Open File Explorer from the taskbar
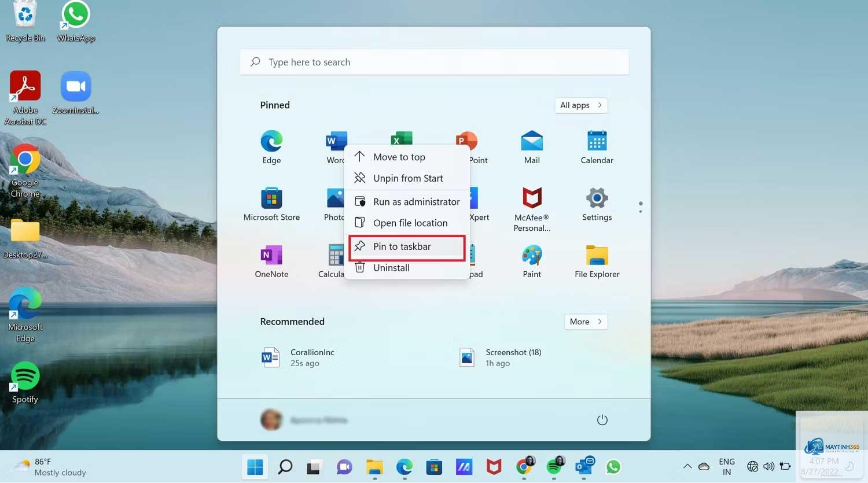The width and height of the screenshot is (868, 483). pos(374,466)
